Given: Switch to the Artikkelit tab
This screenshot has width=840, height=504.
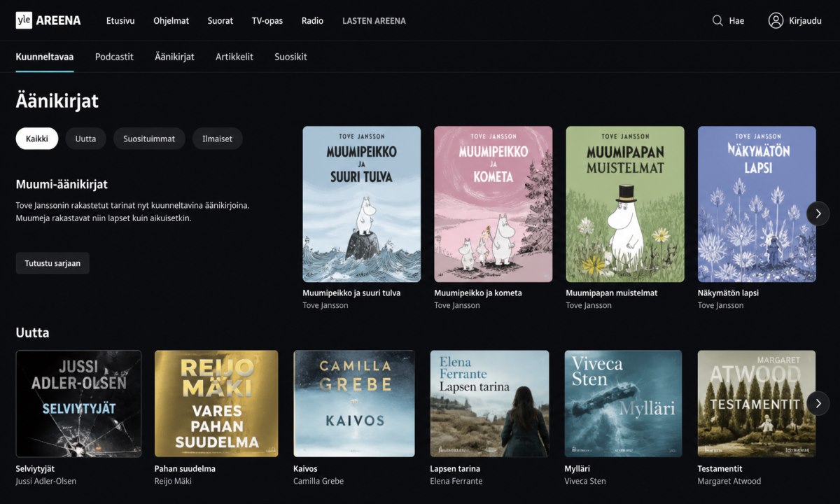Looking at the screenshot, I should pyautogui.click(x=234, y=57).
